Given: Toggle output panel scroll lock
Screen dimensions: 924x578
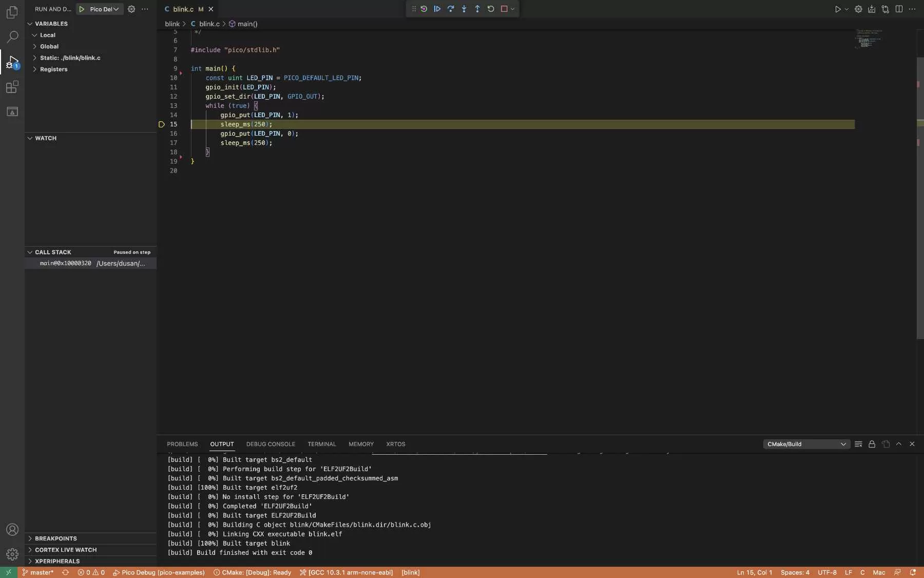Looking at the screenshot, I should pyautogui.click(x=872, y=444).
